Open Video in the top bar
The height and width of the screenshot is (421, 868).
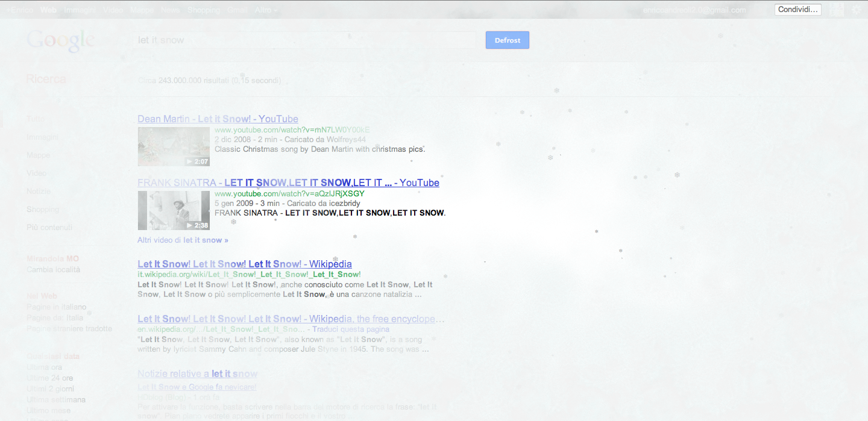pos(113,10)
